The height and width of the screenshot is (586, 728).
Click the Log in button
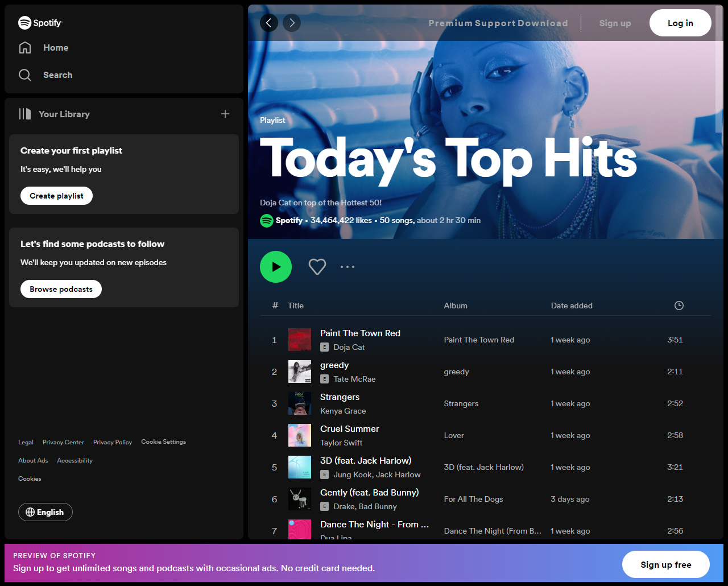point(680,23)
